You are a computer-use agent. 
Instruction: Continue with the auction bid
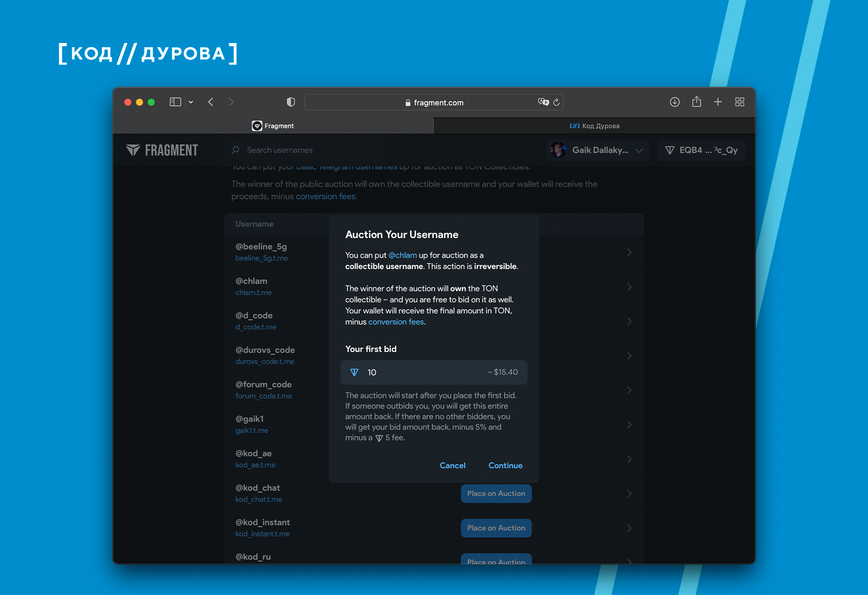[505, 466]
